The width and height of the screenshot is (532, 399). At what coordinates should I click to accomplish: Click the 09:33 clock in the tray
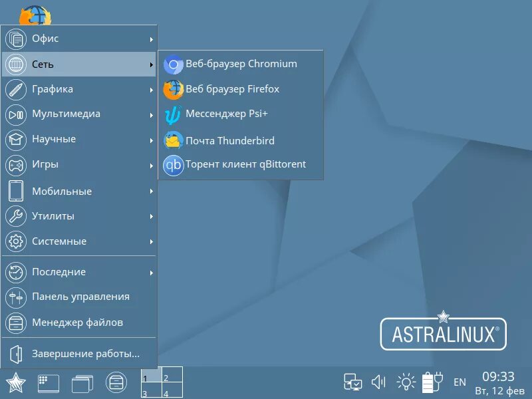click(498, 376)
